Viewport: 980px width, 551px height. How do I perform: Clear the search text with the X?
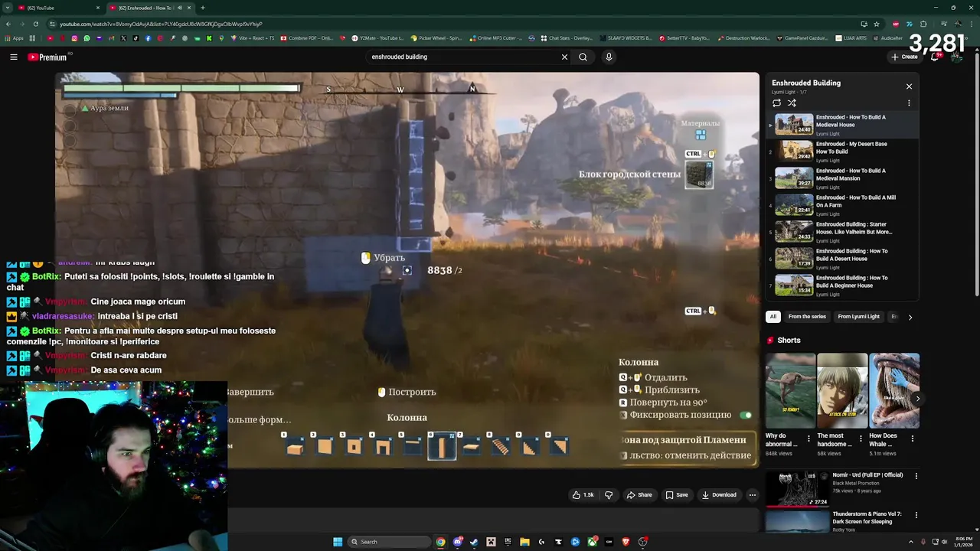564,57
